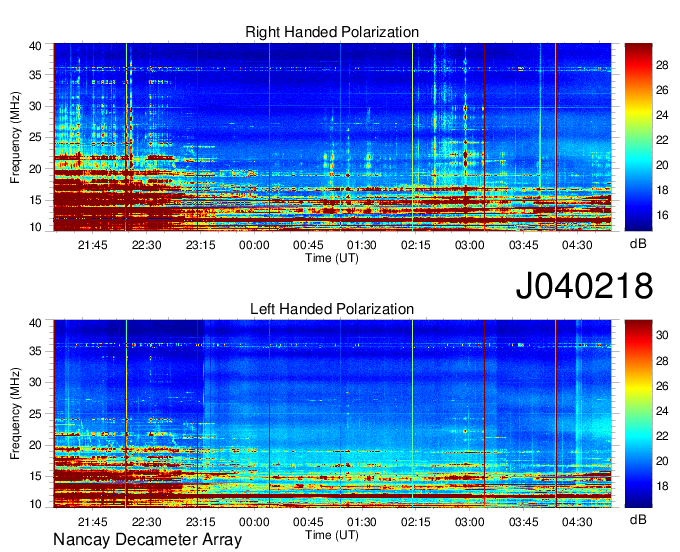Click the "Left Handed Polarization" plot title
The width and height of the screenshot is (680, 552).
coord(332,309)
